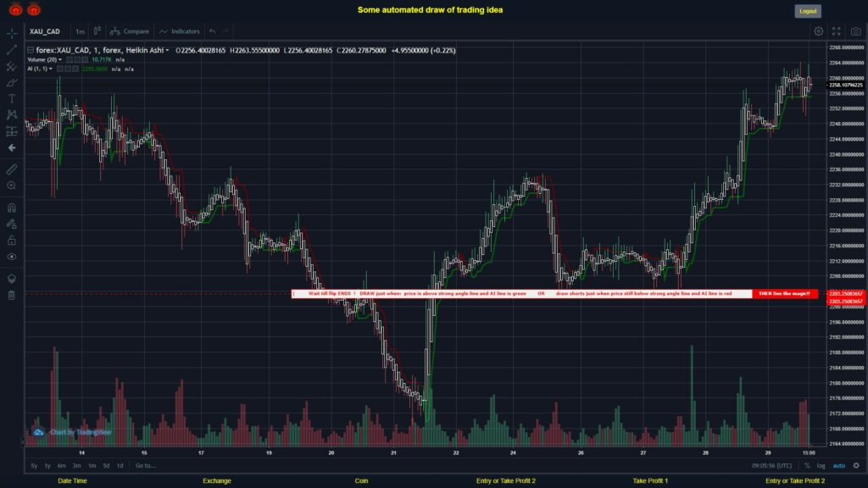The width and height of the screenshot is (868, 488).
Task: Toggle visibility of the AI indicator
Action: pos(60,69)
